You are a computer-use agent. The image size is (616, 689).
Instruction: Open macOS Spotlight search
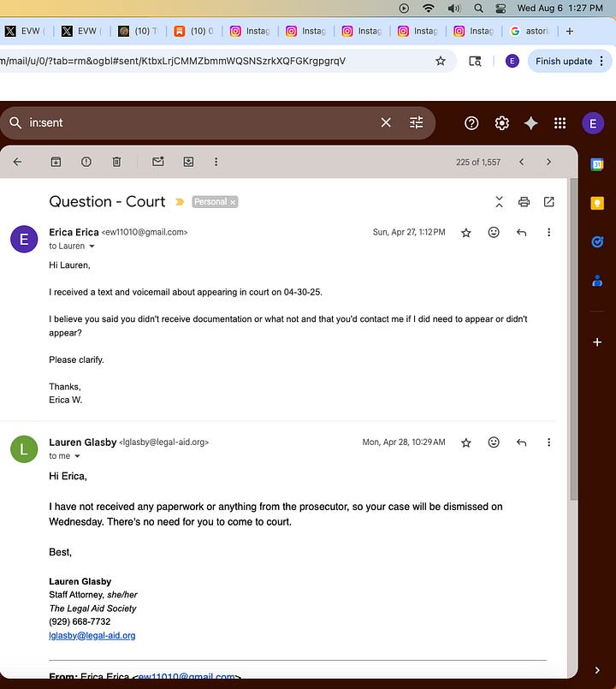point(478,8)
